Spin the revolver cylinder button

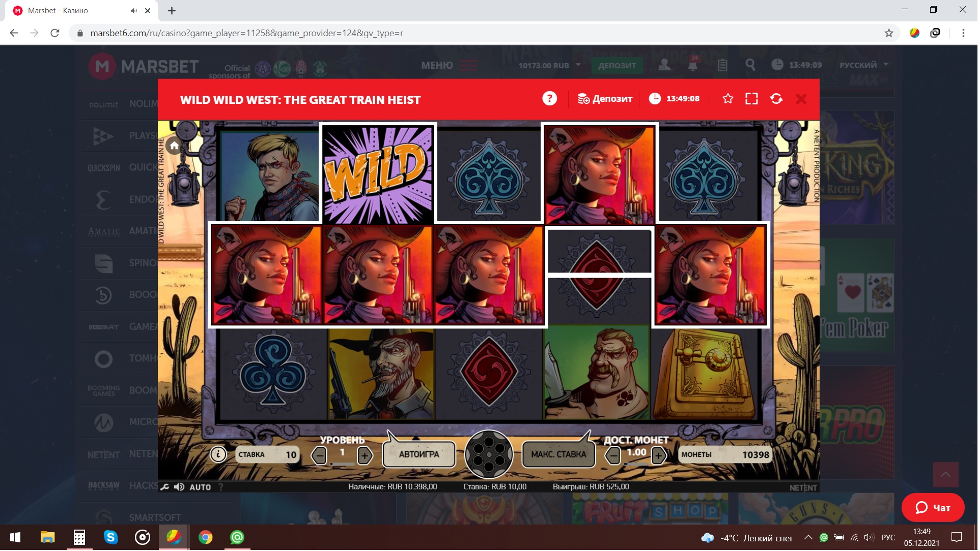tap(490, 455)
